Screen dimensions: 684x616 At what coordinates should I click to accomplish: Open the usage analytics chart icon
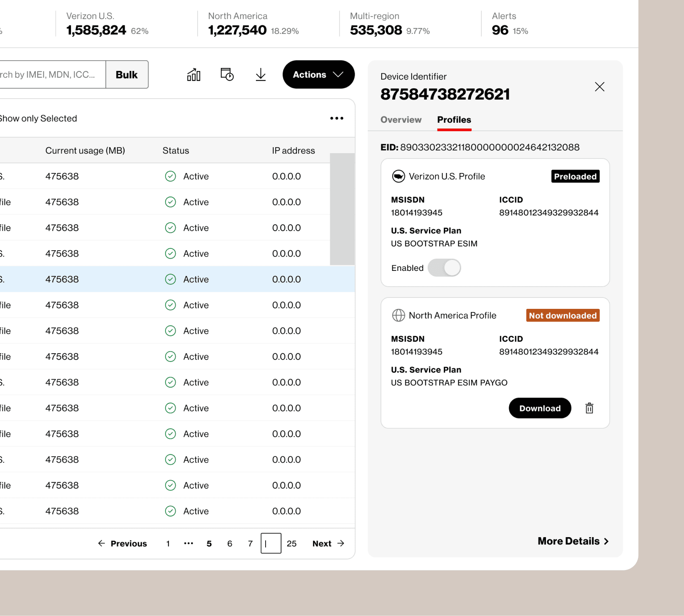[193, 74]
